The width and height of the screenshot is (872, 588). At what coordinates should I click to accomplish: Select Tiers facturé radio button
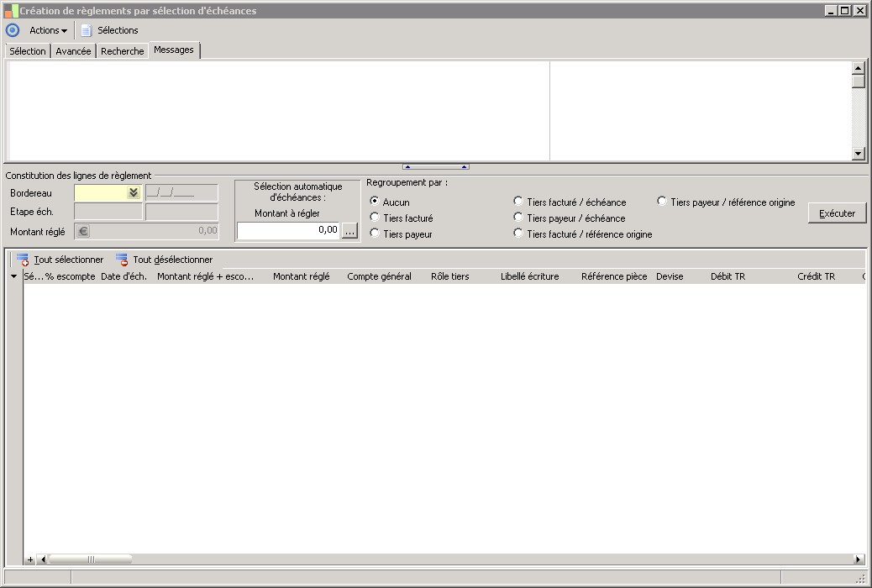coord(375,217)
